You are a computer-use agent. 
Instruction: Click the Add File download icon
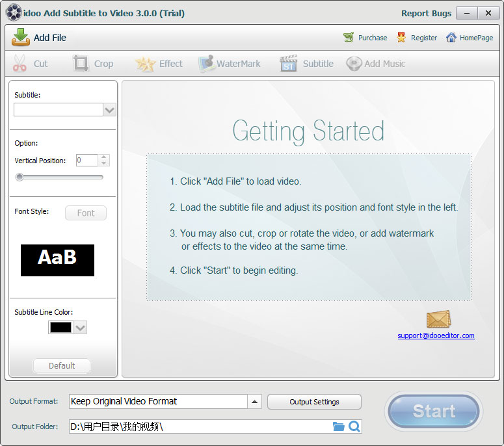pyautogui.click(x=21, y=37)
